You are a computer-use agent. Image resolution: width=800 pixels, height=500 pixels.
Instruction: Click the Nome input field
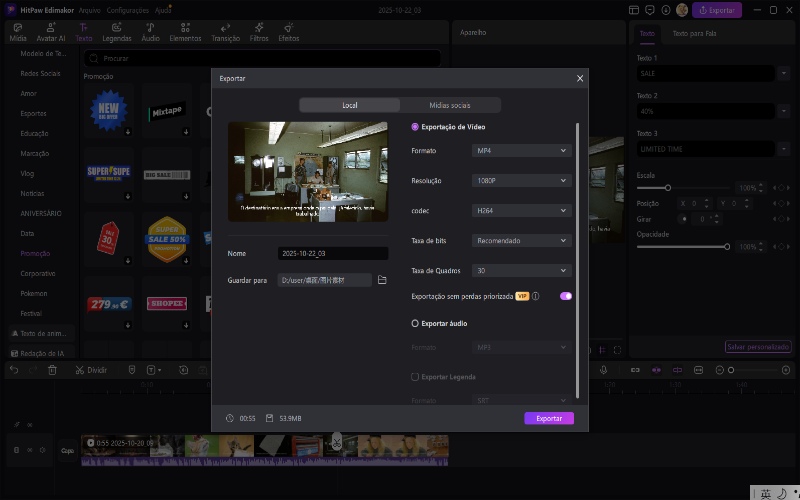click(x=332, y=254)
